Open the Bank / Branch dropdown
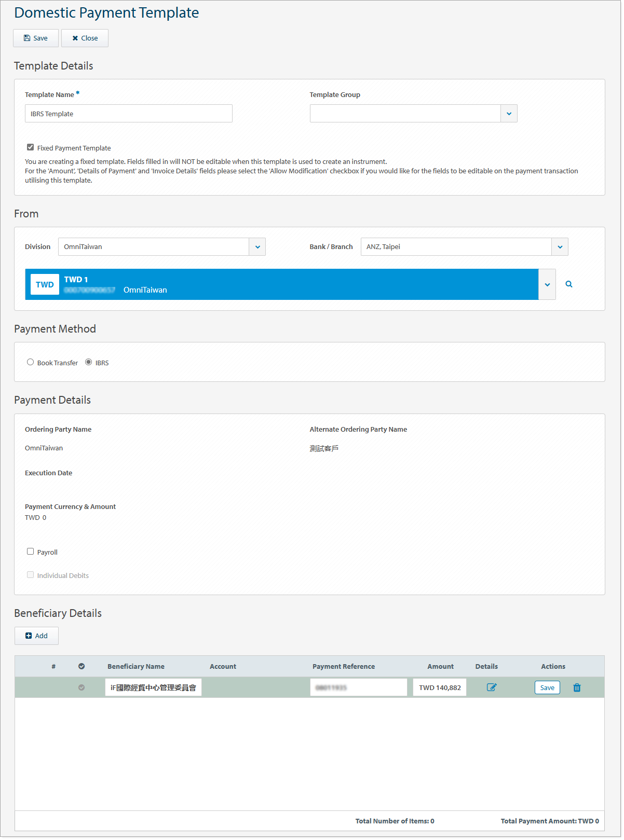624x840 pixels. coord(560,247)
